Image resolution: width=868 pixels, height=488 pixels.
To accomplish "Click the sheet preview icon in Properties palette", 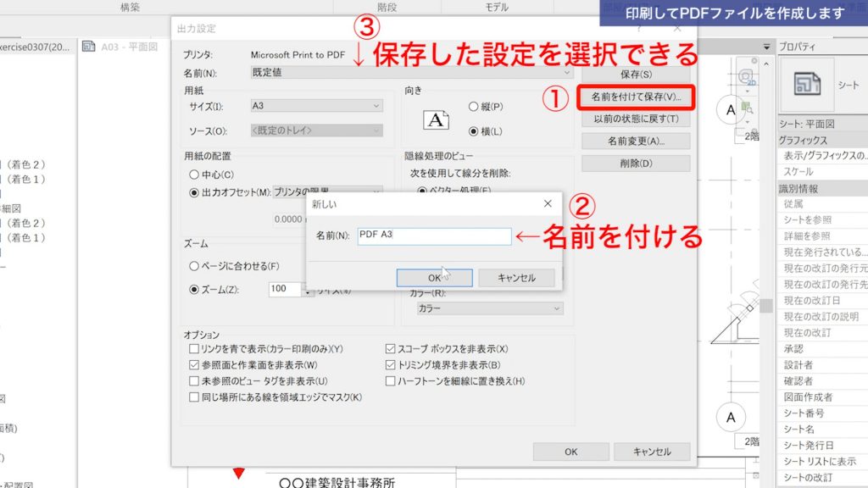I will click(x=807, y=80).
